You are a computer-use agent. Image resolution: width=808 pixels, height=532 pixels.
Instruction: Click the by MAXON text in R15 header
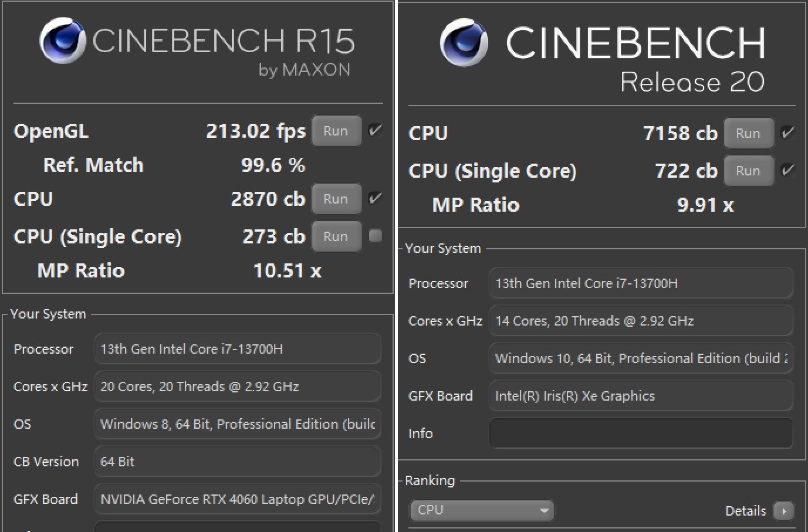(305, 70)
